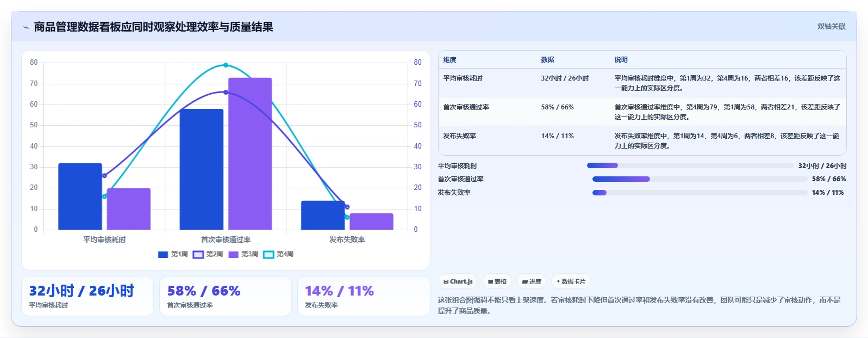Click the 第3周 purple bar for 发布失败率
868x338 pixels.
click(x=371, y=222)
